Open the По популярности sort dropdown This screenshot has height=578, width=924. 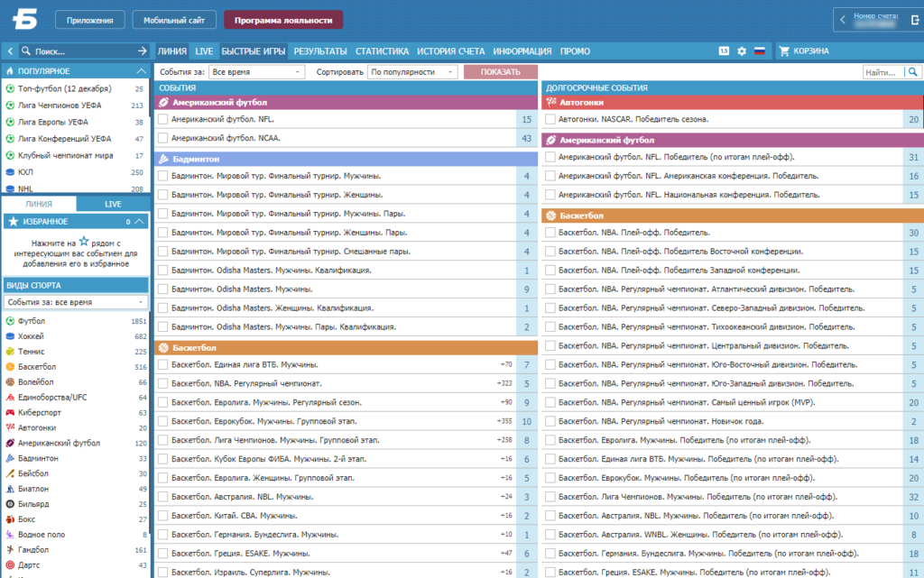tap(412, 72)
